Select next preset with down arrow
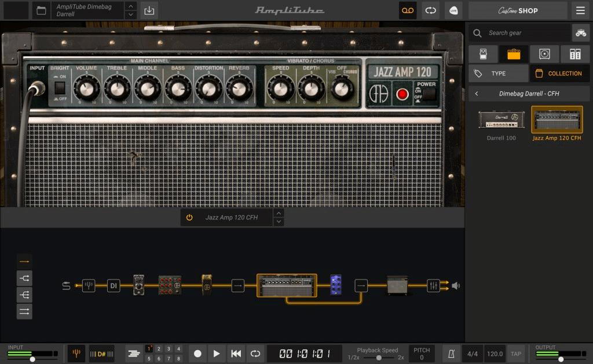The height and width of the screenshot is (364, 593). click(x=130, y=14)
